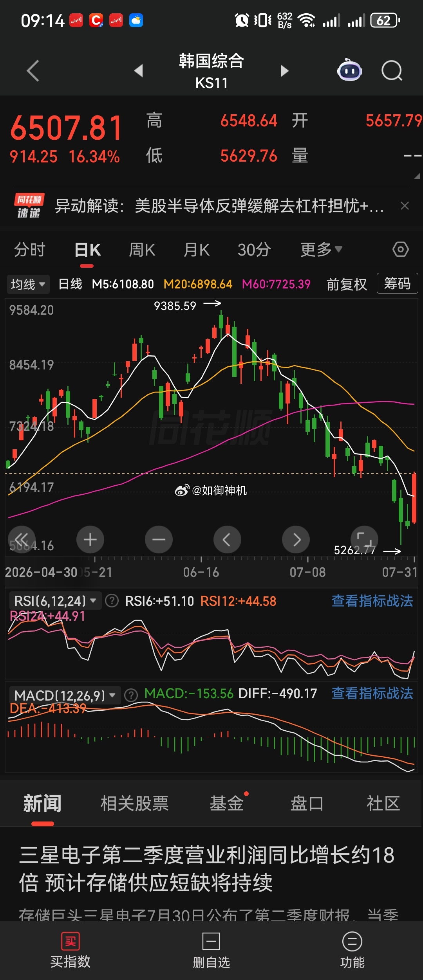This screenshot has height=980, width=423.
Task: Switch to 社区 tab
Action: [x=383, y=803]
